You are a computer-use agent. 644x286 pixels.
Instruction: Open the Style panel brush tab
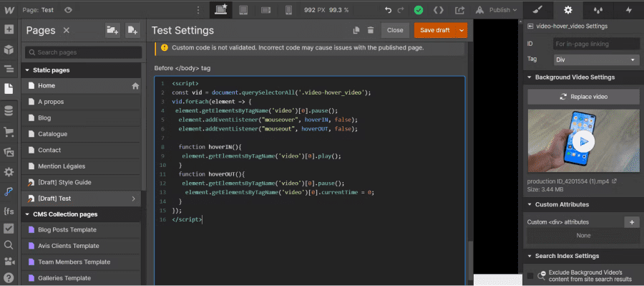(538, 10)
